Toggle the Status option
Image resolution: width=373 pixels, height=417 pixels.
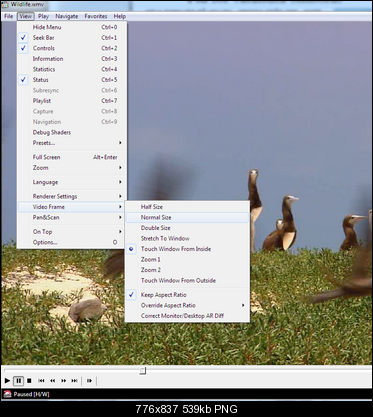click(x=72, y=80)
